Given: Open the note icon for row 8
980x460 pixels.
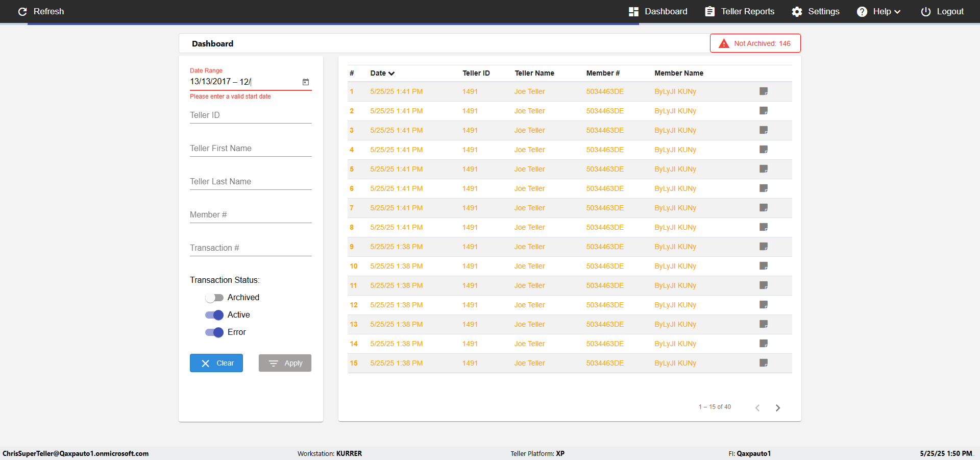Looking at the screenshot, I should [x=764, y=227].
